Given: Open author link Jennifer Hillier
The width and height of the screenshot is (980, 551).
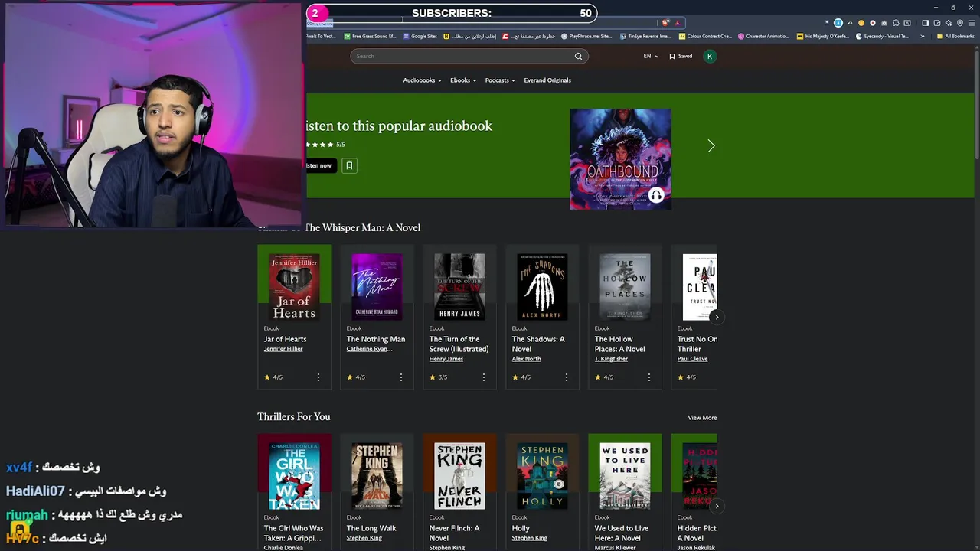Looking at the screenshot, I should 283,349.
